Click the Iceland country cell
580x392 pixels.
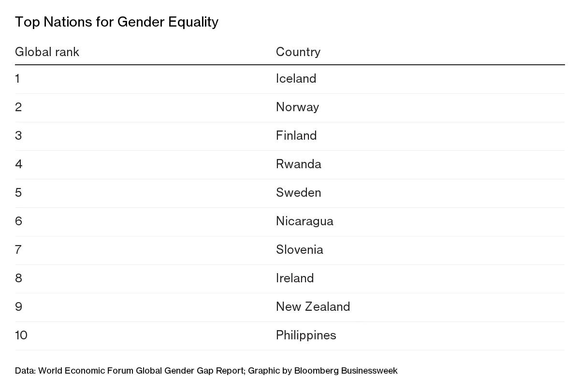click(296, 78)
